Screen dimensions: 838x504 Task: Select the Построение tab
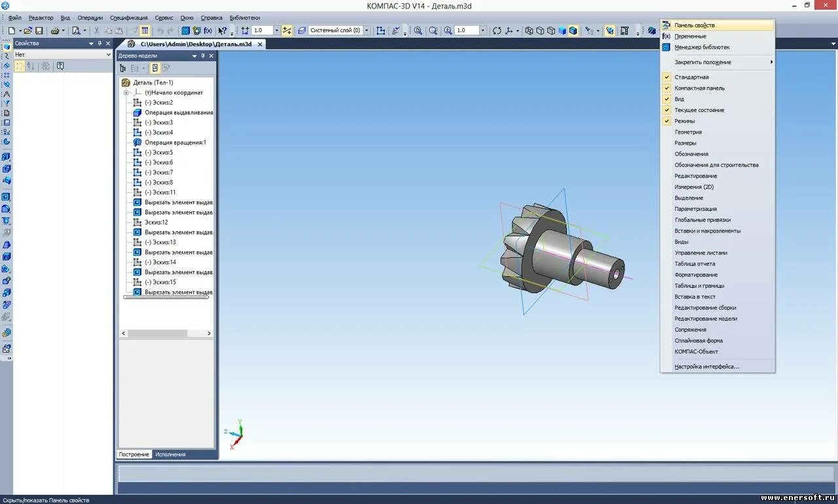pos(134,454)
